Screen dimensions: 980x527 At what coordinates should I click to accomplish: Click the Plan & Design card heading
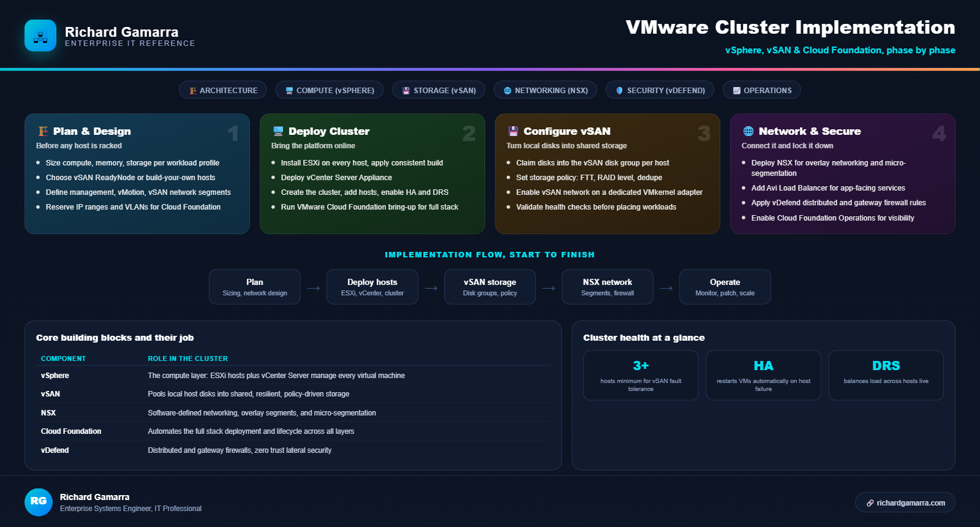[x=92, y=131]
